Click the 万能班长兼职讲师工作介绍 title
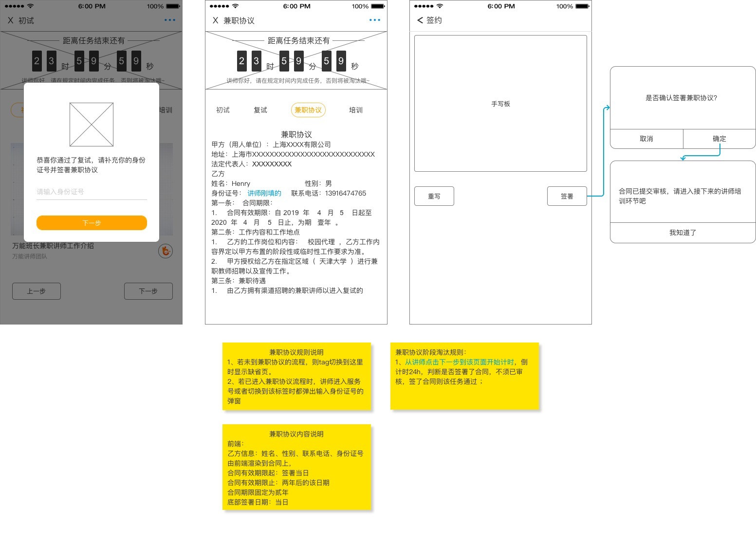Screen dimensions: 756x542 (x=53, y=246)
